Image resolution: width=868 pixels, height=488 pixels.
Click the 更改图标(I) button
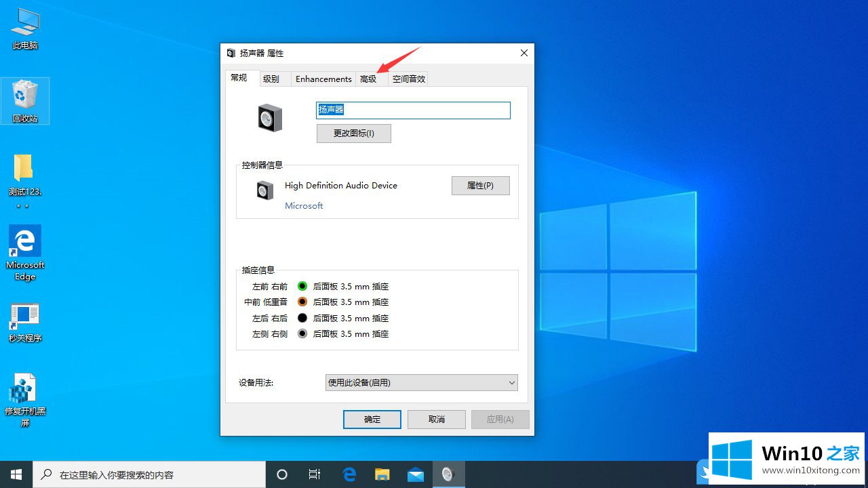(354, 133)
